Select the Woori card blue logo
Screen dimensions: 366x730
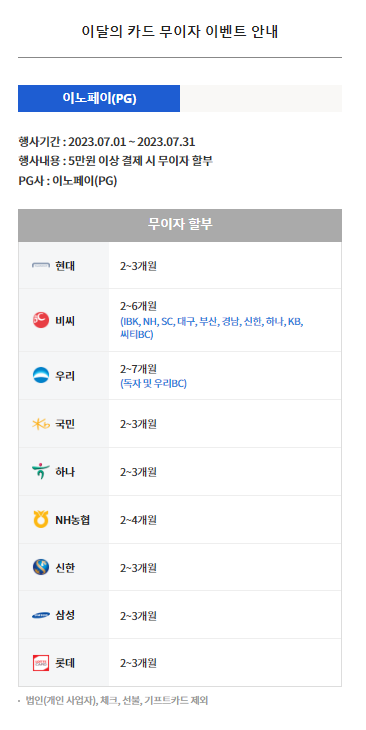41,375
